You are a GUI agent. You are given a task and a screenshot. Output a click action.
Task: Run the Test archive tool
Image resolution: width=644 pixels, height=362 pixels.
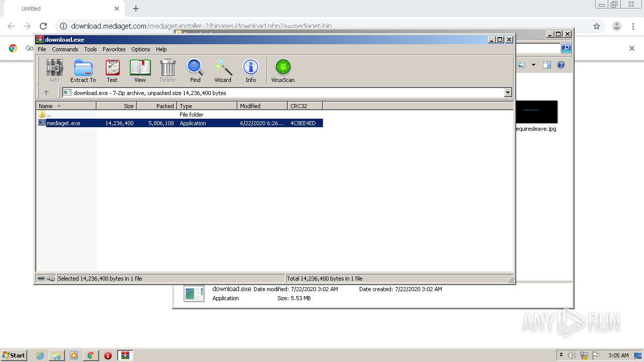pos(112,70)
